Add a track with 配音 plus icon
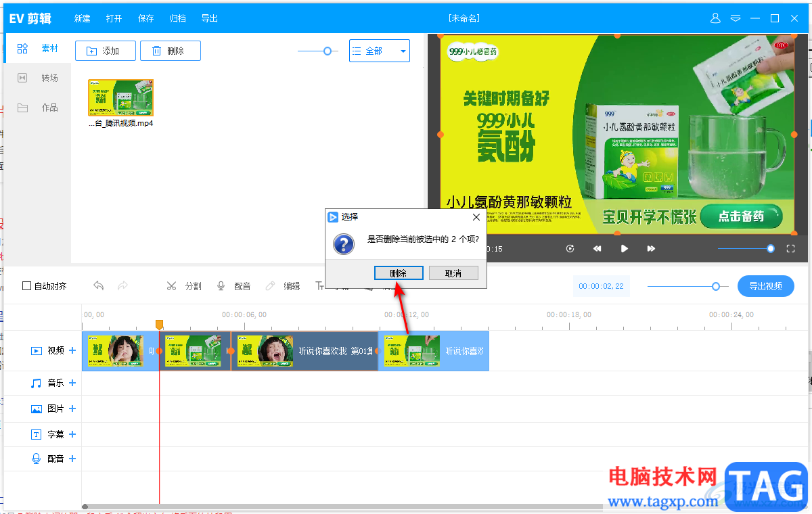 [72, 459]
